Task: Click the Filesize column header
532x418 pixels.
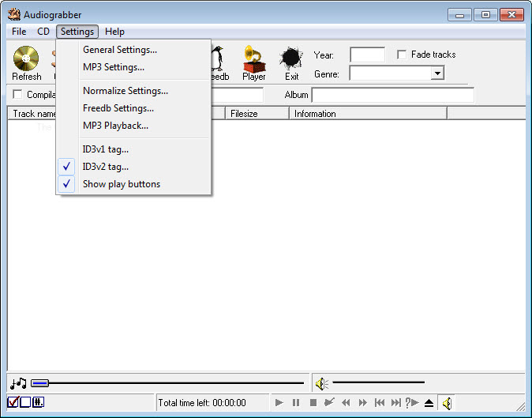Action: point(257,114)
